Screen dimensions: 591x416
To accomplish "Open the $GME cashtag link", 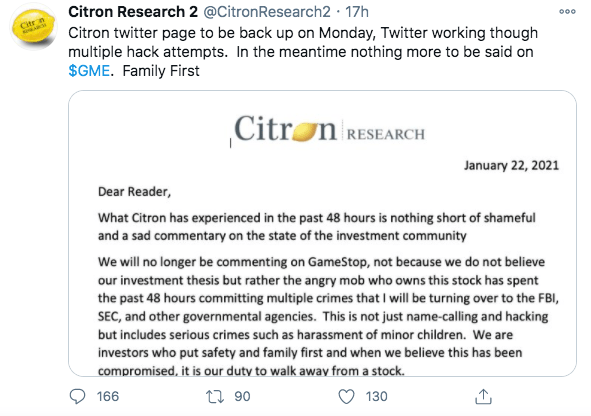I will pos(89,71).
